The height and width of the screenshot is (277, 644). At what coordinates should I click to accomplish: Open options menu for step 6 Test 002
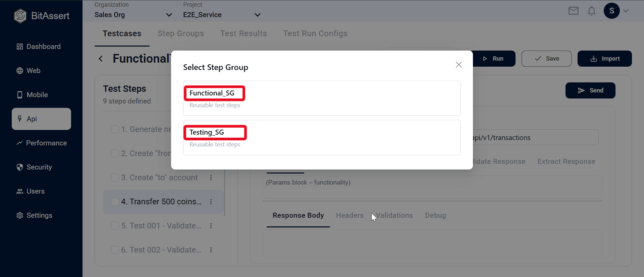[x=211, y=250]
